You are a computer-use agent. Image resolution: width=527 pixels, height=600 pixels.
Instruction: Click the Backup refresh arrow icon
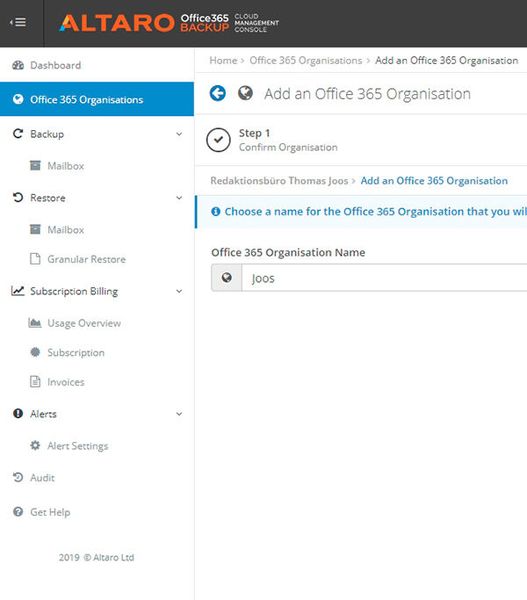[18, 134]
